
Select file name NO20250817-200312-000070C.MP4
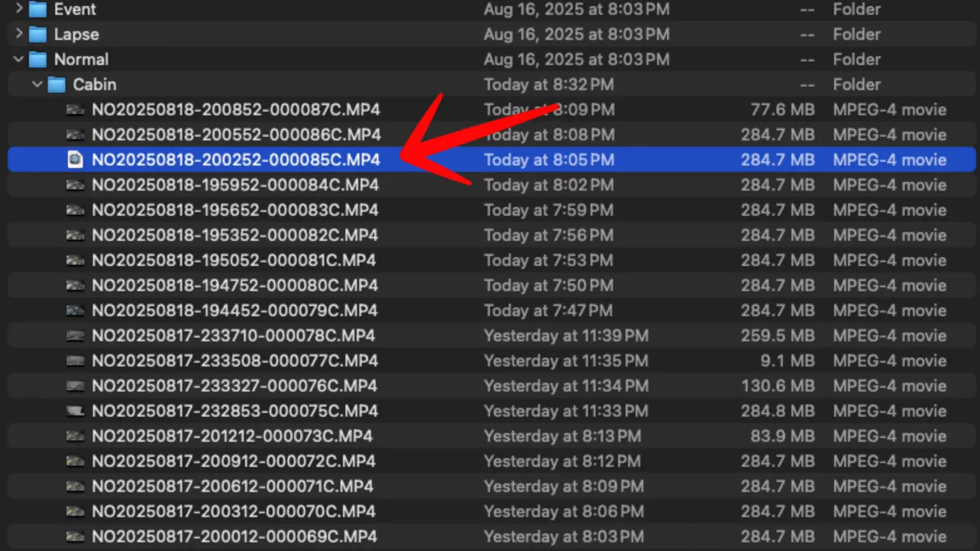[234, 511]
